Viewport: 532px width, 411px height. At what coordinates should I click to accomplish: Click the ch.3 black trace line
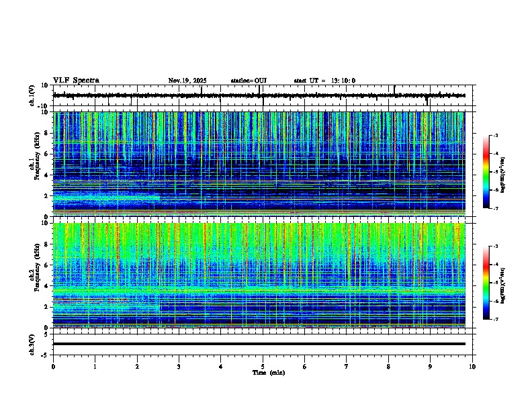click(x=259, y=344)
